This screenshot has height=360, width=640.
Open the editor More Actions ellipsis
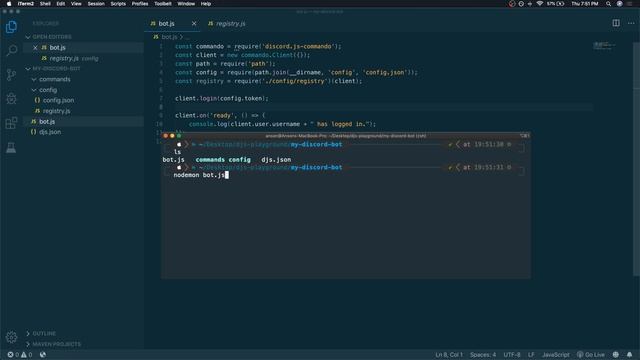(631, 23)
